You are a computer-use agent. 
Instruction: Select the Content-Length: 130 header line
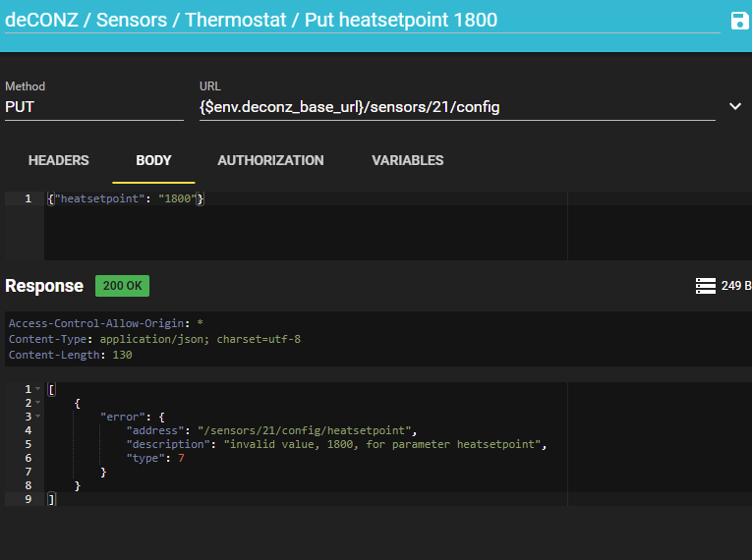[71, 355]
